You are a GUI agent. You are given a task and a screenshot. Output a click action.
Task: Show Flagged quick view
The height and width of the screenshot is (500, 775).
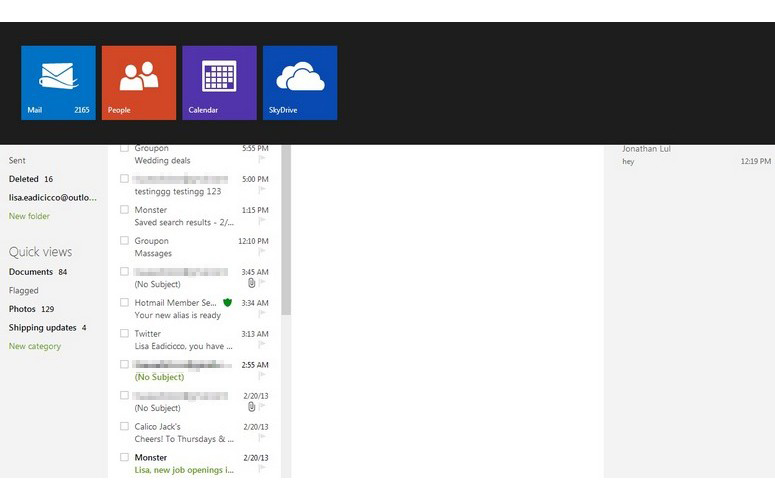(x=23, y=291)
